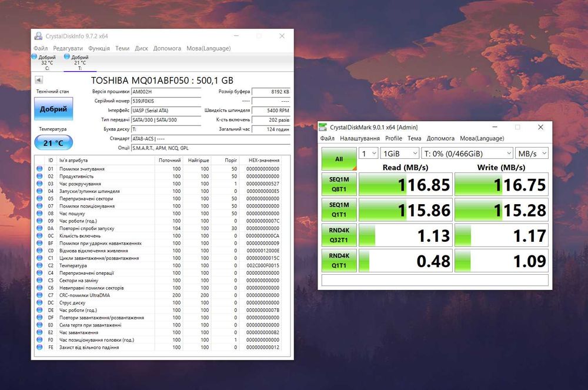Image resolution: width=588 pixels, height=390 pixels.
Task: Open test count dropdown showing 1
Action: [368, 154]
